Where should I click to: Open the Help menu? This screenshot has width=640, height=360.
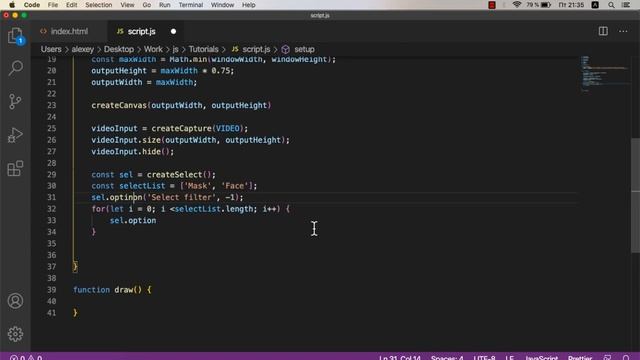[x=249, y=5]
